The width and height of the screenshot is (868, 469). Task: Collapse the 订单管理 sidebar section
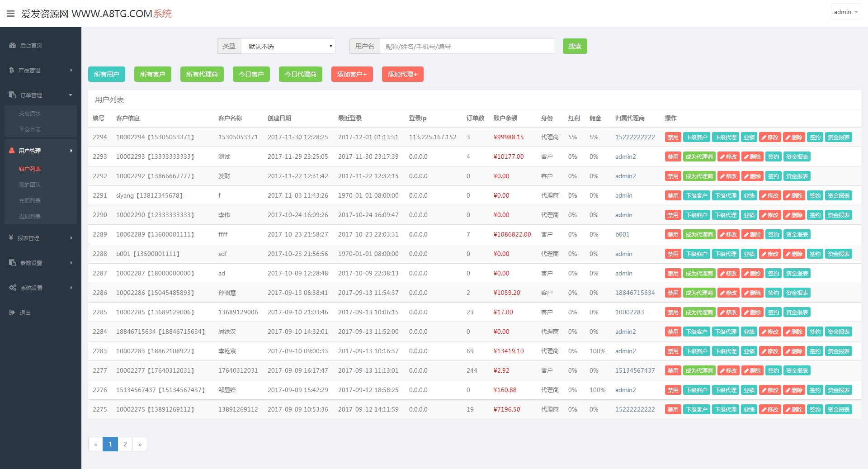click(71, 95)
